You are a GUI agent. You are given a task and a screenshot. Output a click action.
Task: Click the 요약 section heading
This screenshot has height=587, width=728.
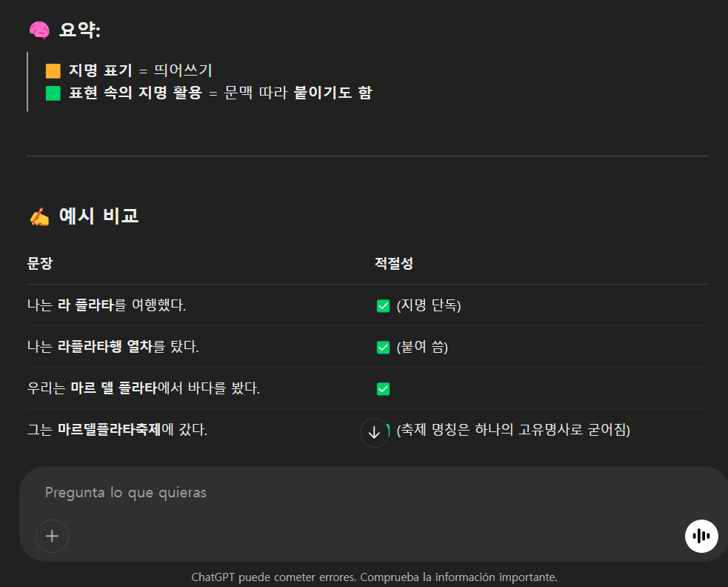pos(79,30)
